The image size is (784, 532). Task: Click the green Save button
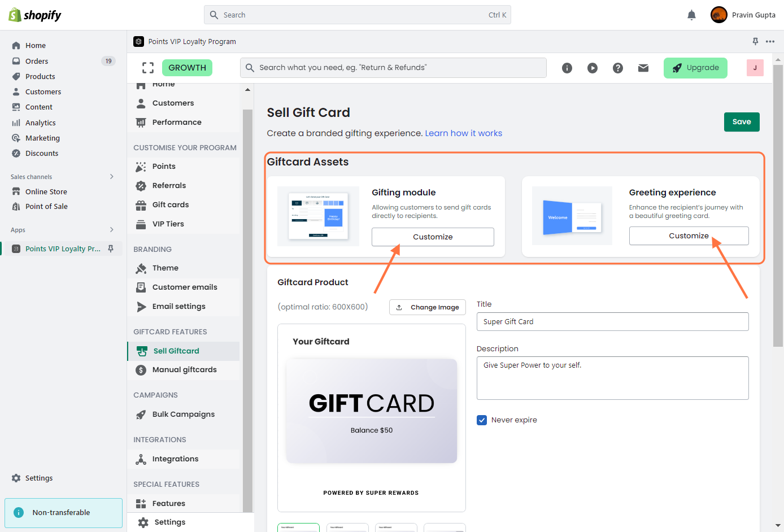click(x=742, y=122)
